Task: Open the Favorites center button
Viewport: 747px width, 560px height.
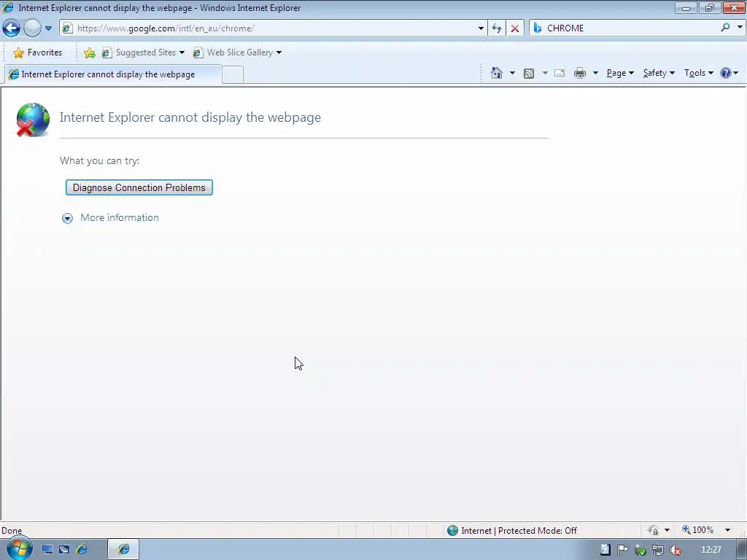Action: click(38, 52)
